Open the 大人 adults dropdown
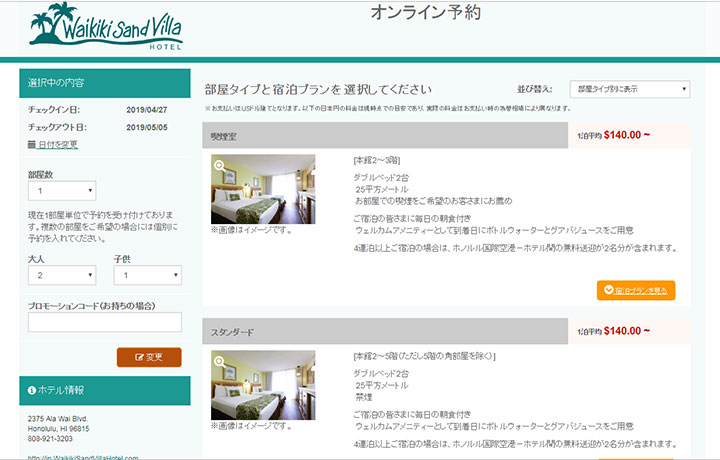 click(x=62, y=275)
